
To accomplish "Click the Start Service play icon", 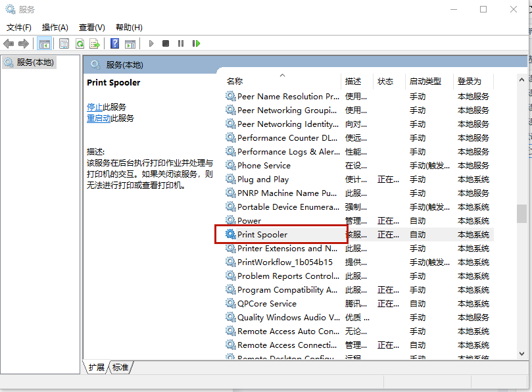I will [x=151, y=43].
